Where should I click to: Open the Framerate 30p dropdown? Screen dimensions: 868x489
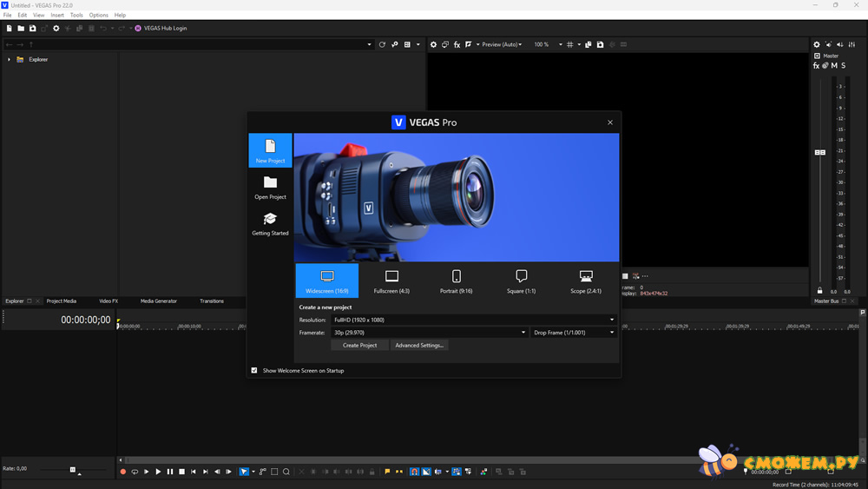430,333
